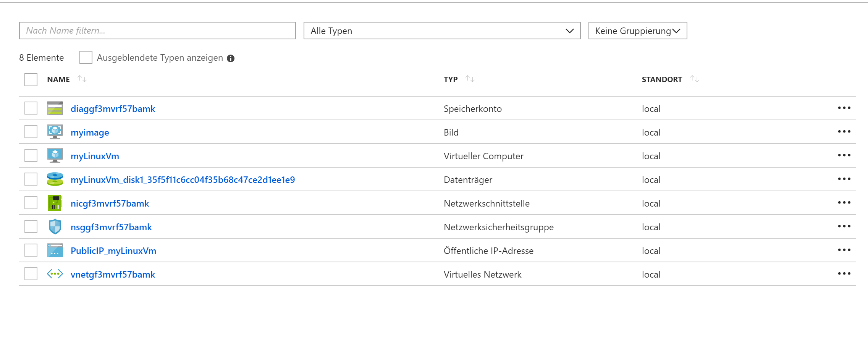Select the diaggf3mvrf57bamk row checkbox
This screenshot has height=349, width=868.
tap(31, 108)
